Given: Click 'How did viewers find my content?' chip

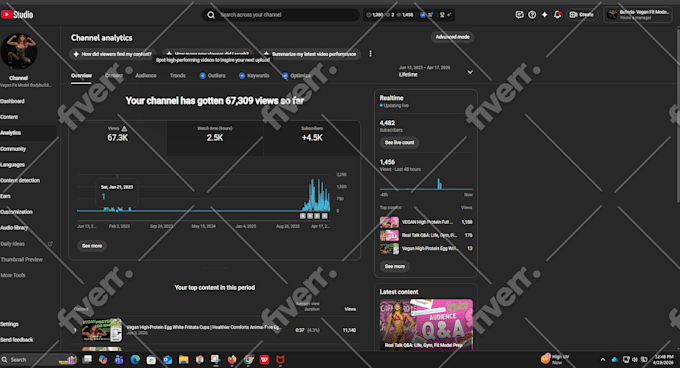Looking at the screenshot, I should (x=113, y=54).
